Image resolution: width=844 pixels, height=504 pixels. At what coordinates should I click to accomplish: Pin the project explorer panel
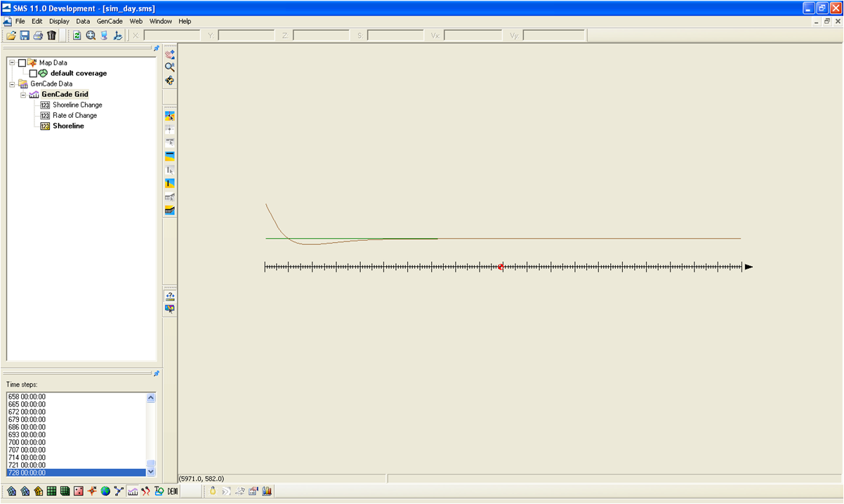point(157,48)
